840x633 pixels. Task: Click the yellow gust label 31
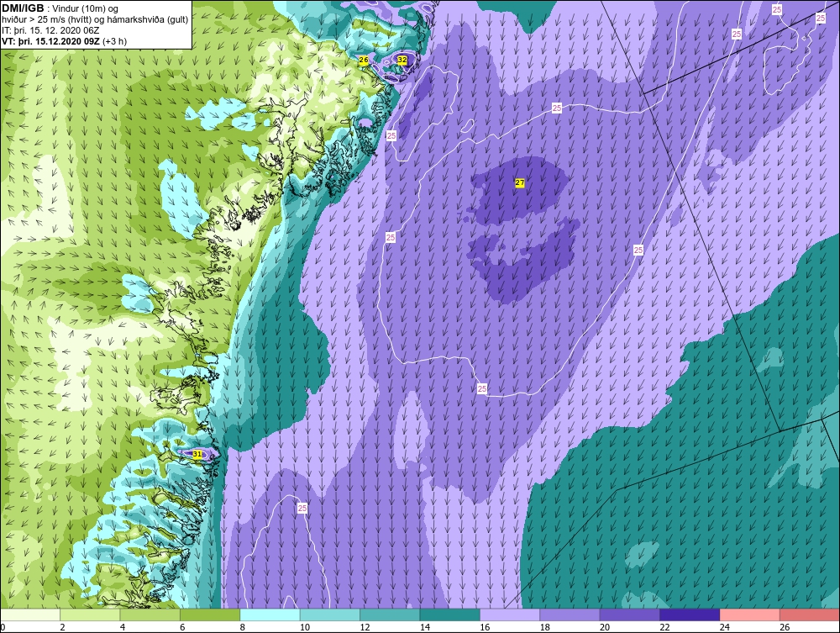click(x=197, y=454)
